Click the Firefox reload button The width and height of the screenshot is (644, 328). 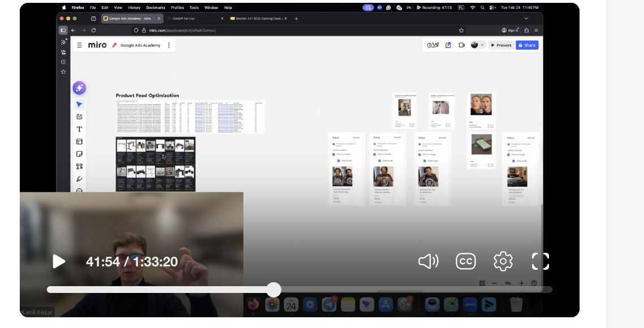tap(94, 31)
